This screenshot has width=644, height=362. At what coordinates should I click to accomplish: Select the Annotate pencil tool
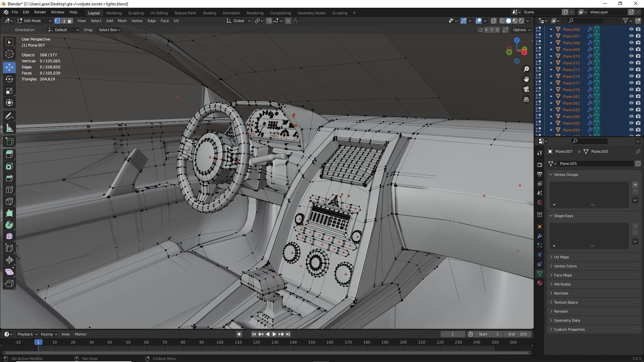pos(9,116)
